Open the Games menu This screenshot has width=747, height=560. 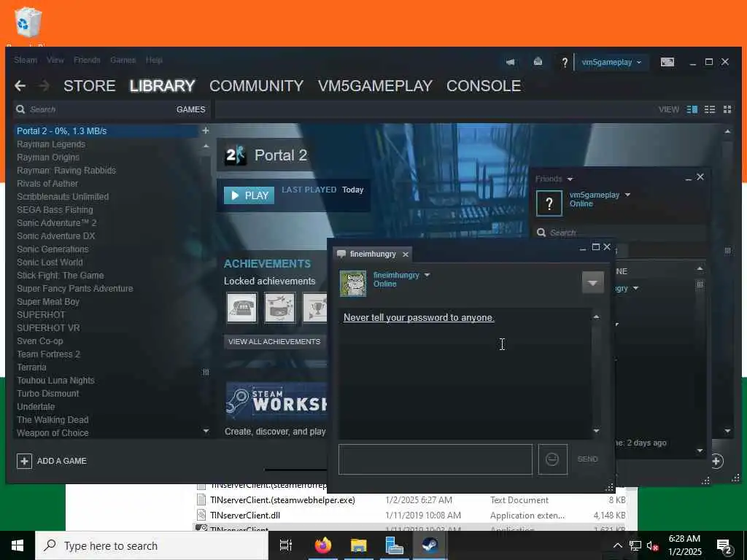(x=123, y=60)
